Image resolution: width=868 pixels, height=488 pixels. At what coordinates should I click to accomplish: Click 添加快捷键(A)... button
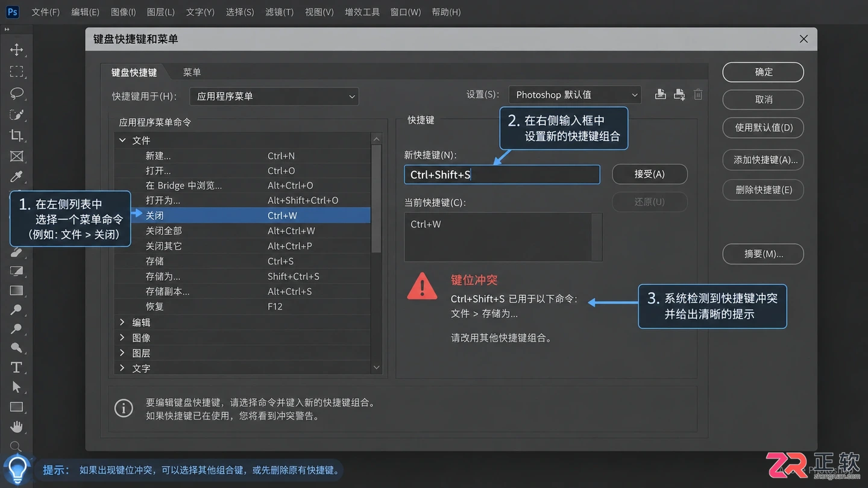pos(763,160)
